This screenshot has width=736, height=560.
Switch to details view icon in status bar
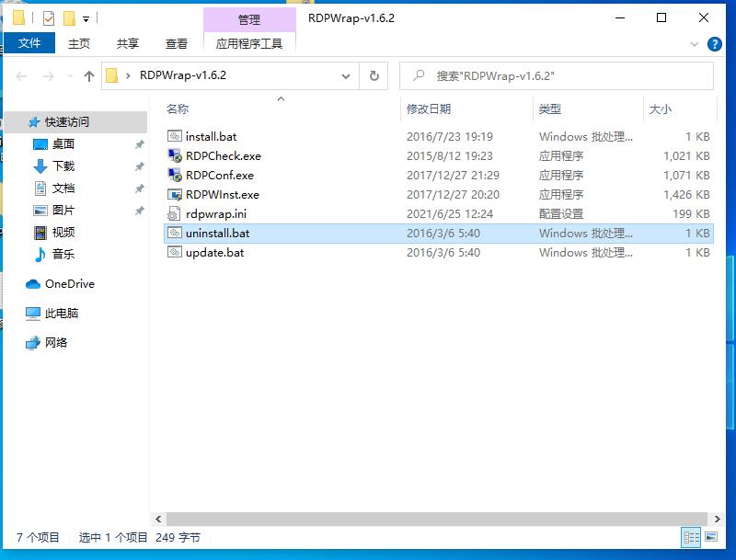[x=691, y=537]
